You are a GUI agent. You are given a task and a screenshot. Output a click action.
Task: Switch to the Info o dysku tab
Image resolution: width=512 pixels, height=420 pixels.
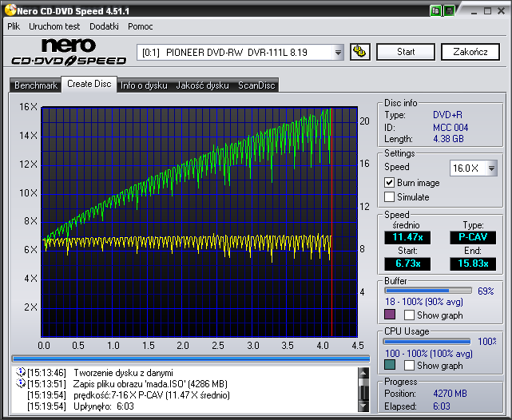tap(144, 85)
